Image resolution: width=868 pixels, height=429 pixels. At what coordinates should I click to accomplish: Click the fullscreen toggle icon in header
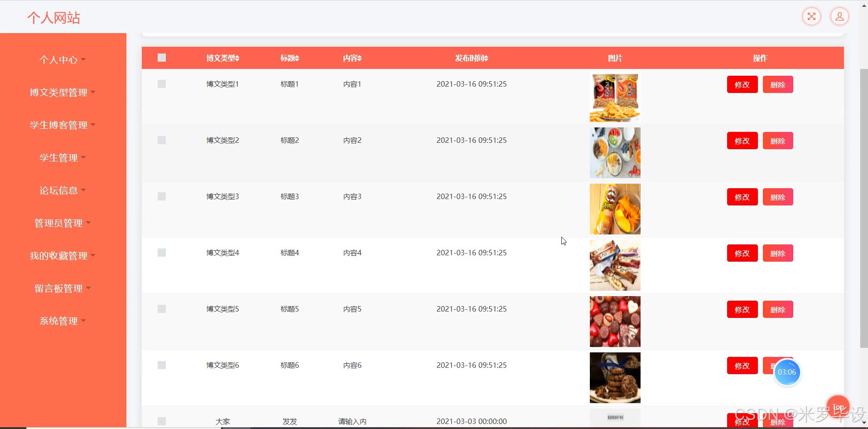(811, 17)
